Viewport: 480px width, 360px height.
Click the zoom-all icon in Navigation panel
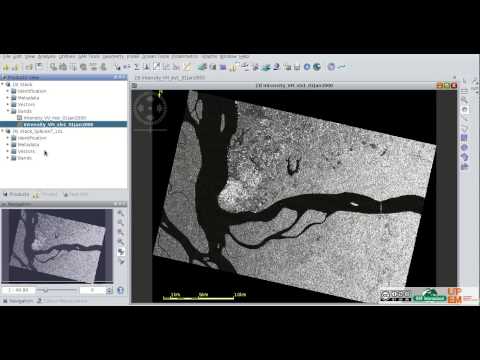(x=121, y=242)
